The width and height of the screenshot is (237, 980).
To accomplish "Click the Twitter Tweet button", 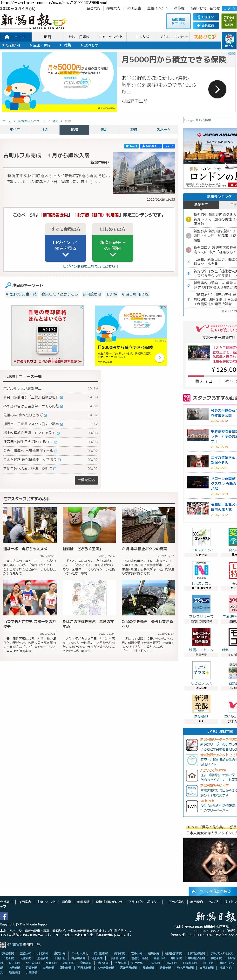I will (131, 146).
